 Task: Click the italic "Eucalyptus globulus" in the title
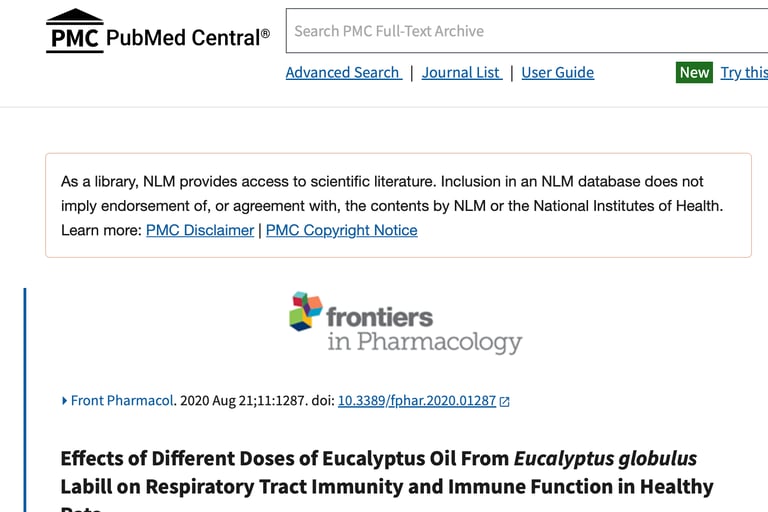click(605, 459)
